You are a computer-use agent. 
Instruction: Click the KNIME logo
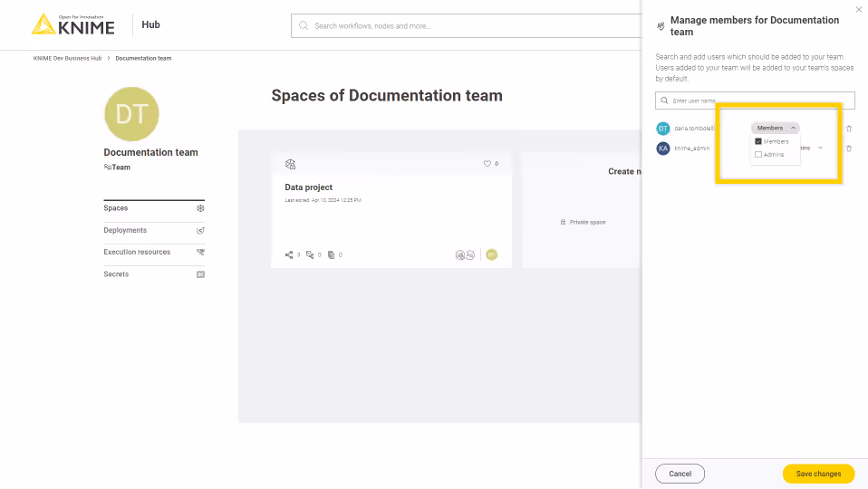[73, 24]
